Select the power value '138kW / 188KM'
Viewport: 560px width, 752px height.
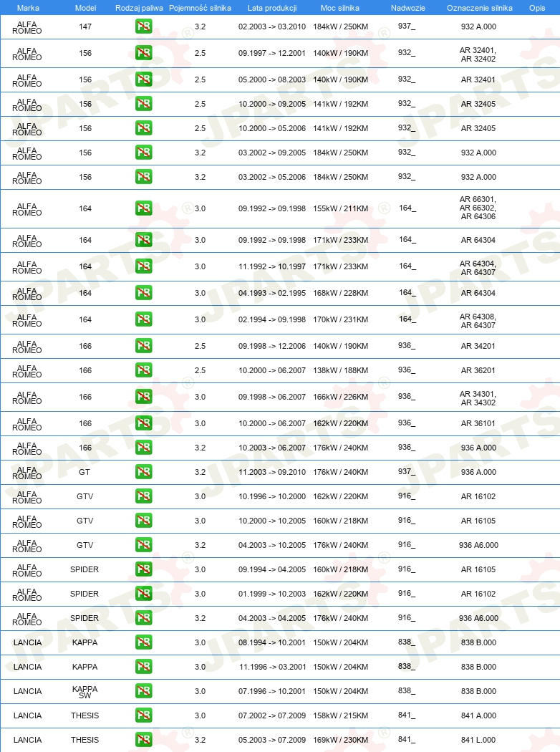pos(340,370)
